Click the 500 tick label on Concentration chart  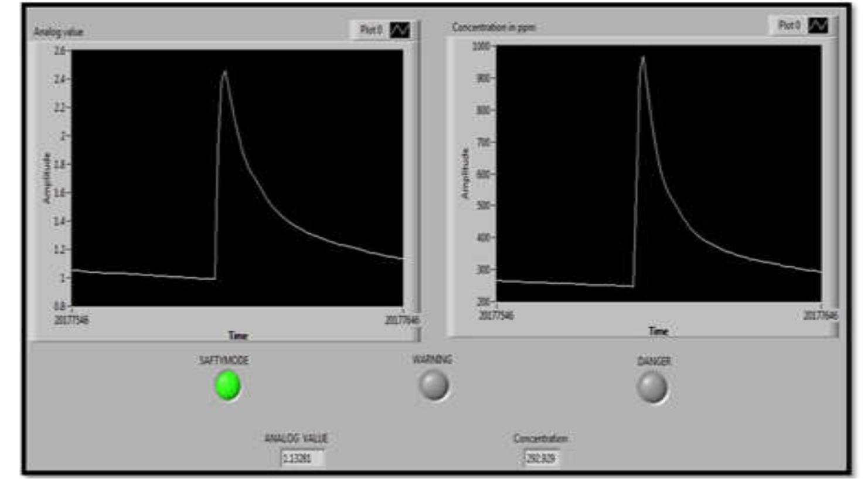coord(484,206)
